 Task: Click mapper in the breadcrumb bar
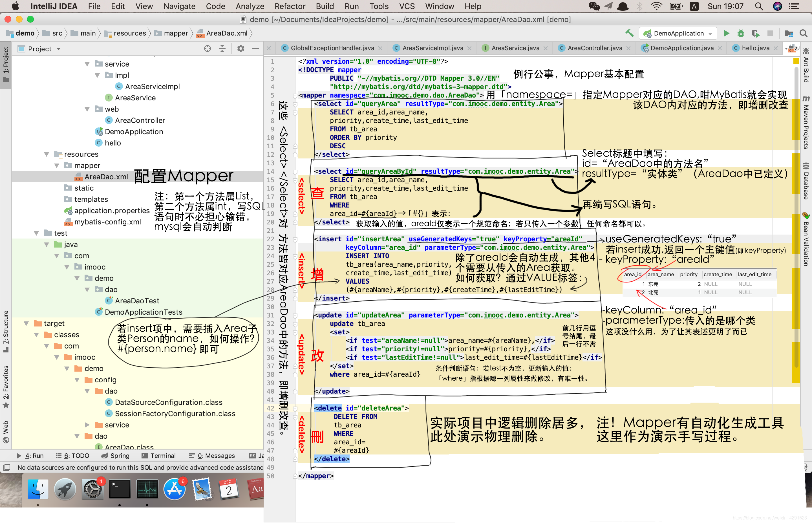[x=171, y=33]
